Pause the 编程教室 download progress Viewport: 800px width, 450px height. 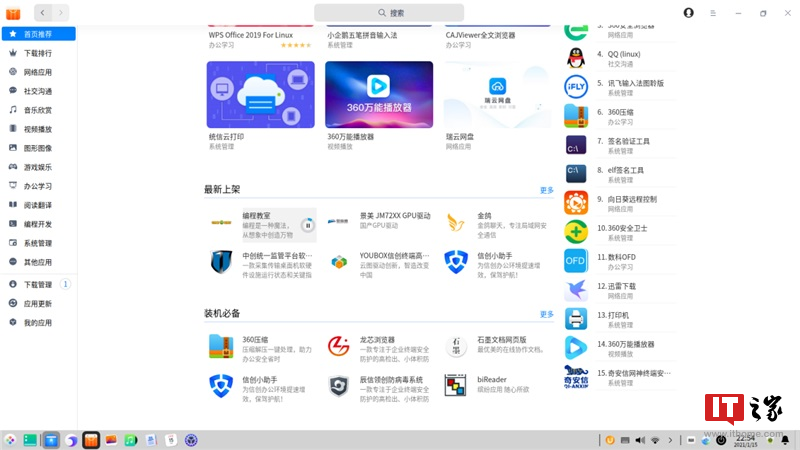[x=308, y=225]
